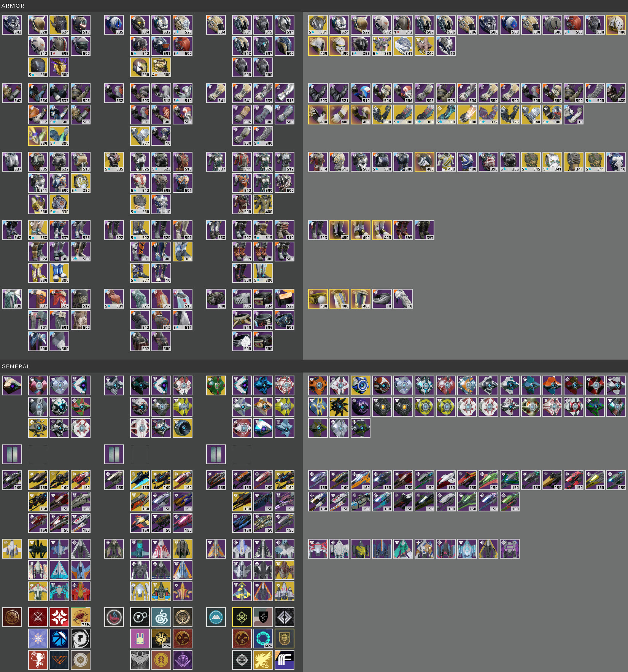
Task: Choose the black shield with snake emblem
Action: (x=263, y=617)
